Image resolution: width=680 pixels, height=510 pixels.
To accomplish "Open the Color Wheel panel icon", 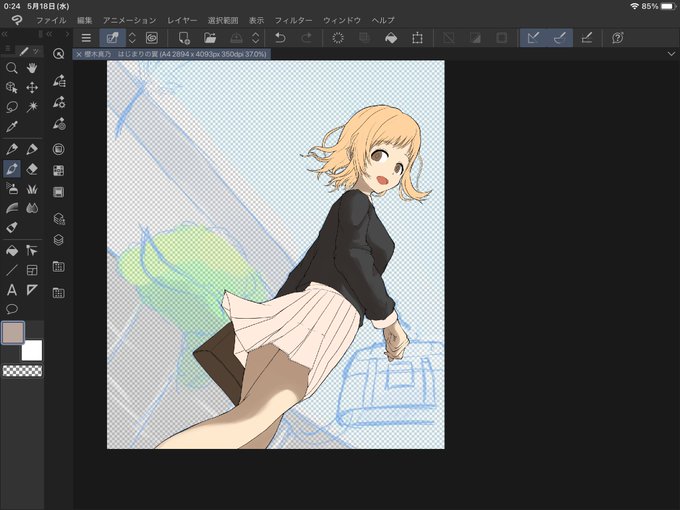I will coord(59,149).
